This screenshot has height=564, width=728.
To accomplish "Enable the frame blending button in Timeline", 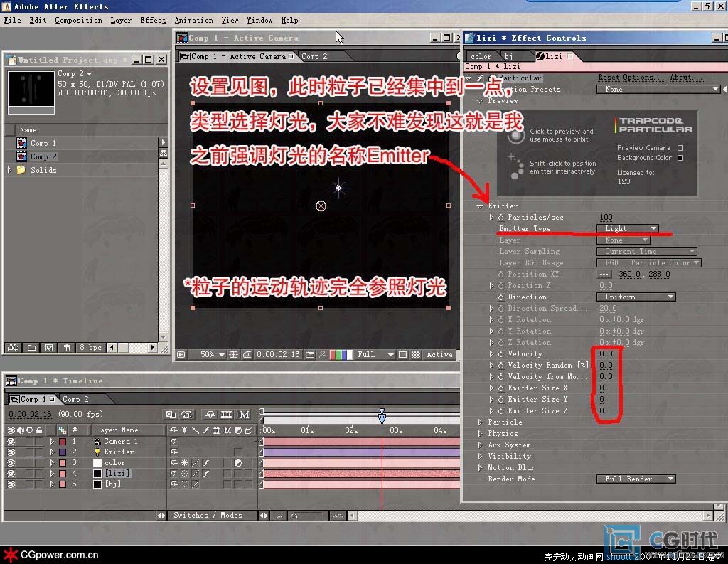I will coord(227,415).
